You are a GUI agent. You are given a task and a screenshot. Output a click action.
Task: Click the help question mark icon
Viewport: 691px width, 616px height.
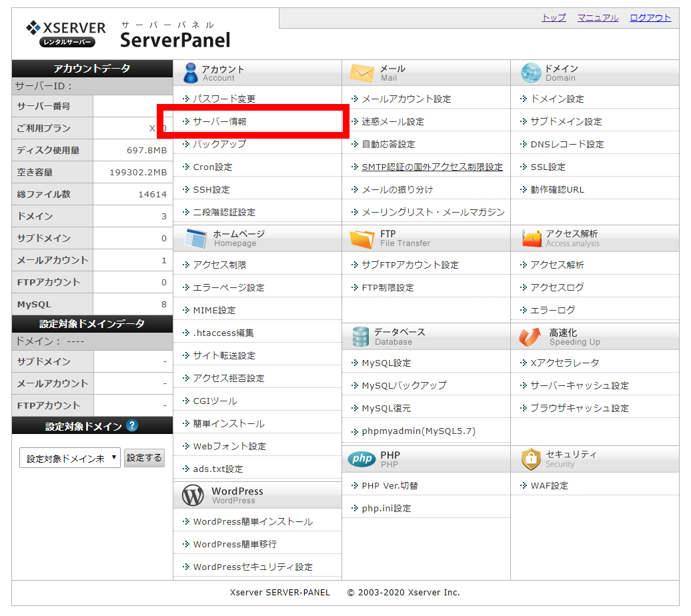(x=132, y=425)
